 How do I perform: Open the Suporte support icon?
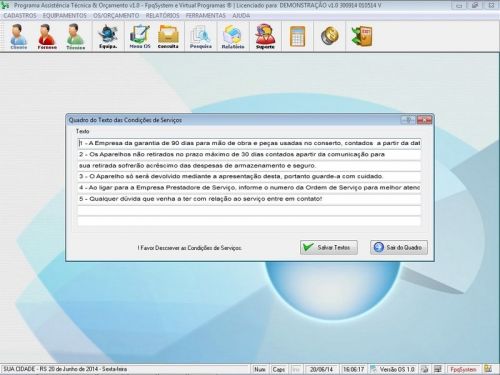(265, 37)
